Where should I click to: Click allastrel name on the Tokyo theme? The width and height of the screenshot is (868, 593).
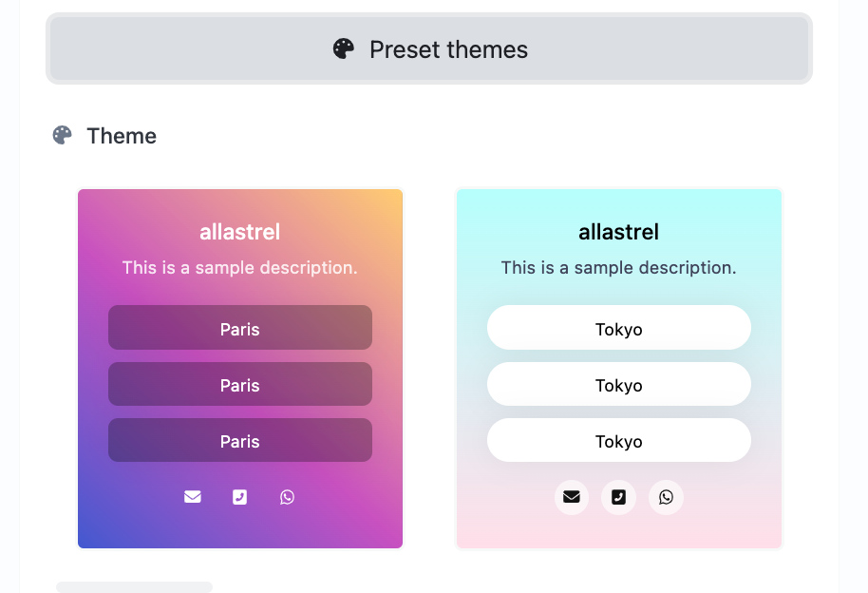pos(619,232)
